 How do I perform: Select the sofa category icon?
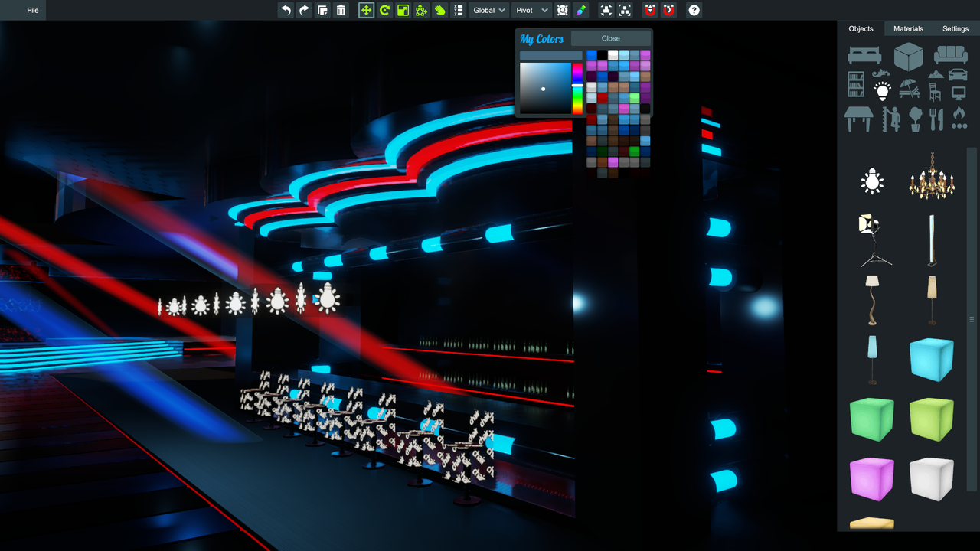950,55
